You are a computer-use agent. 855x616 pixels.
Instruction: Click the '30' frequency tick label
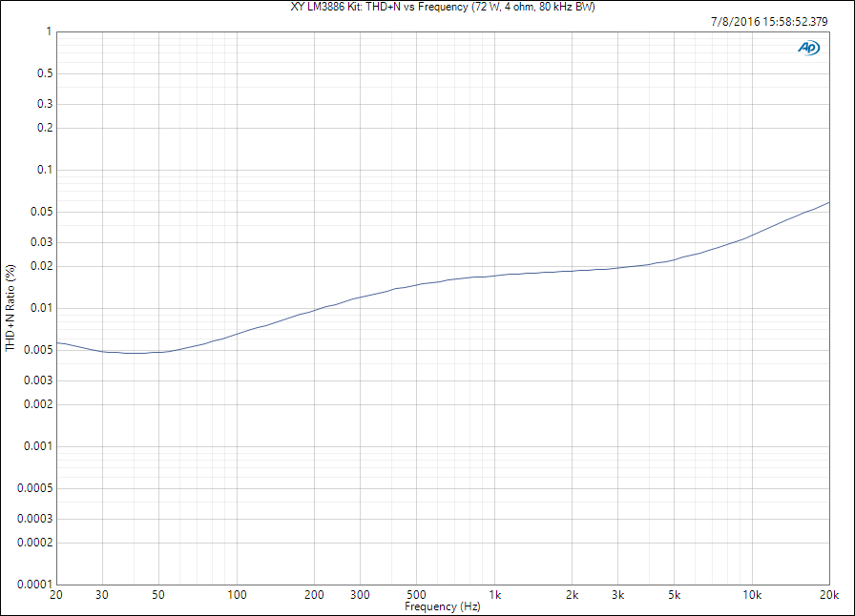click(x=102, y=595)
